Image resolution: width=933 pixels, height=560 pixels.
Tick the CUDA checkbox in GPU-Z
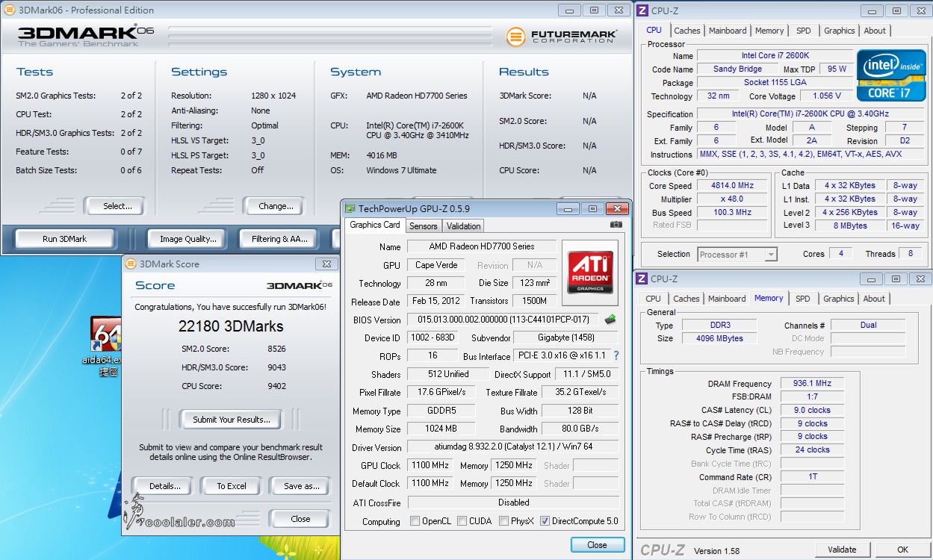tap(462, 521)
